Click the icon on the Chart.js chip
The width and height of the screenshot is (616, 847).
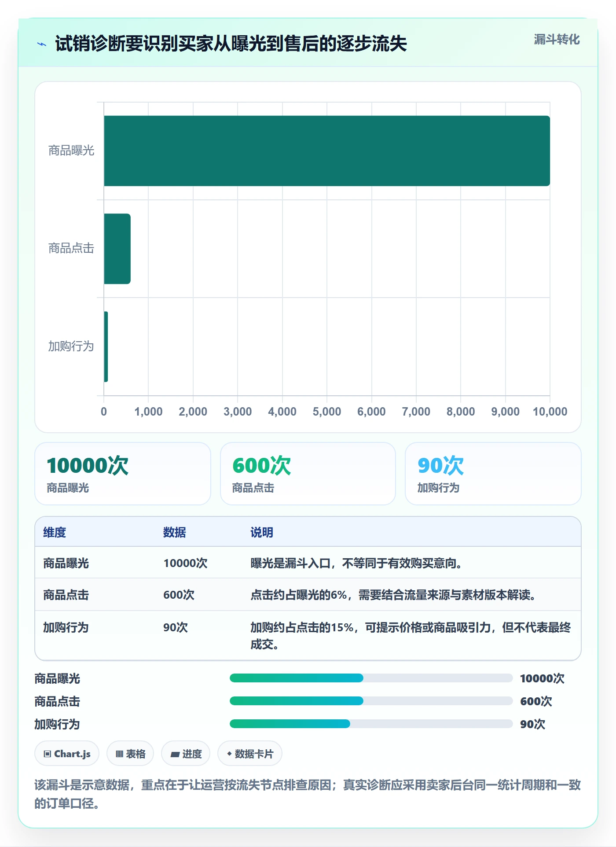point(48,754)
